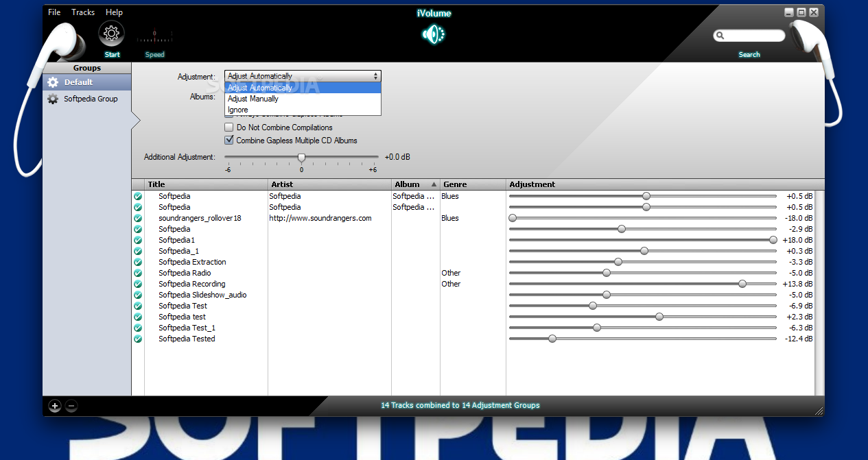Image resolution: width=868 pixels, height=460 pixels.
Task: Click the -12.4 dB adjustment value
Action: tap(799, 339)
